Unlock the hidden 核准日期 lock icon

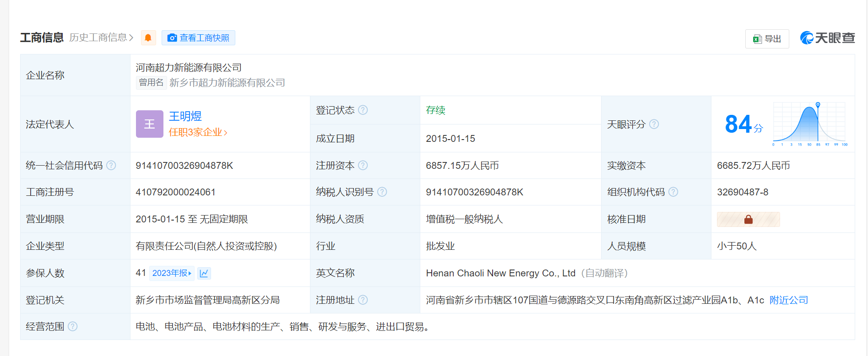(748, 220)
